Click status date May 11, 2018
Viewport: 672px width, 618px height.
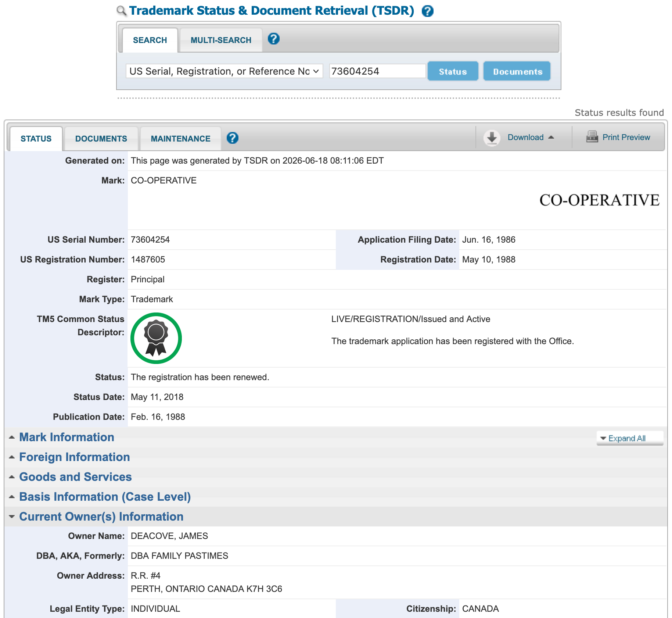tap(157, 397)
